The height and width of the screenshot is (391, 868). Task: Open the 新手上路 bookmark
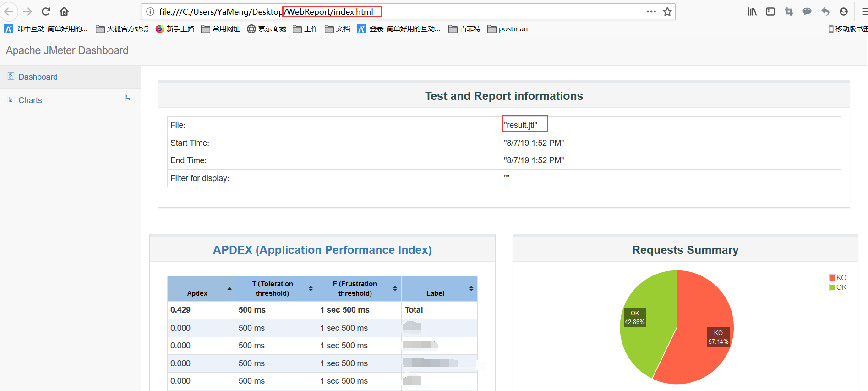click(x=175, y=29)
